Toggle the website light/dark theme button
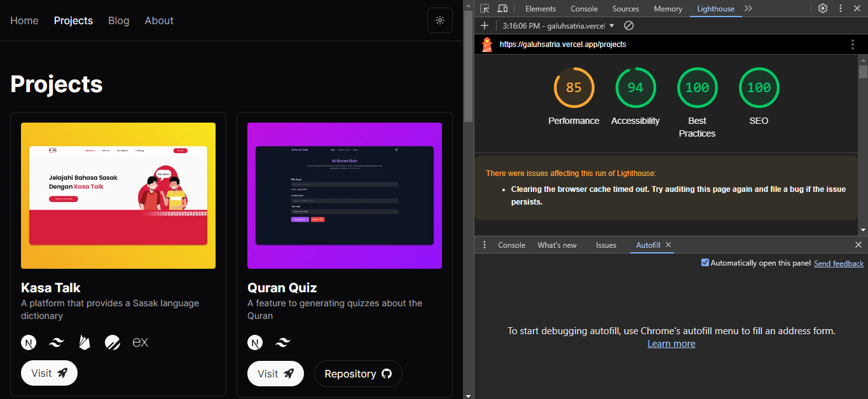 coord(439,20)
